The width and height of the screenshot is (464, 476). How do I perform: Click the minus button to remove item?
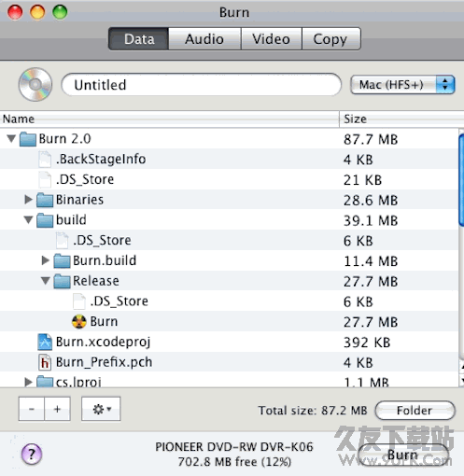[32, 409]
